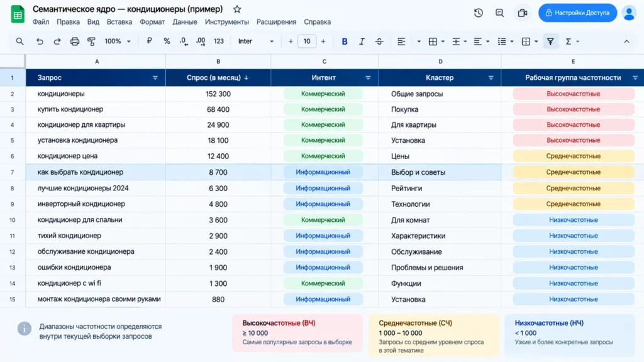Screen dimensions: 644x362
Task: Open the Инструменты menu
Action: 226,22
